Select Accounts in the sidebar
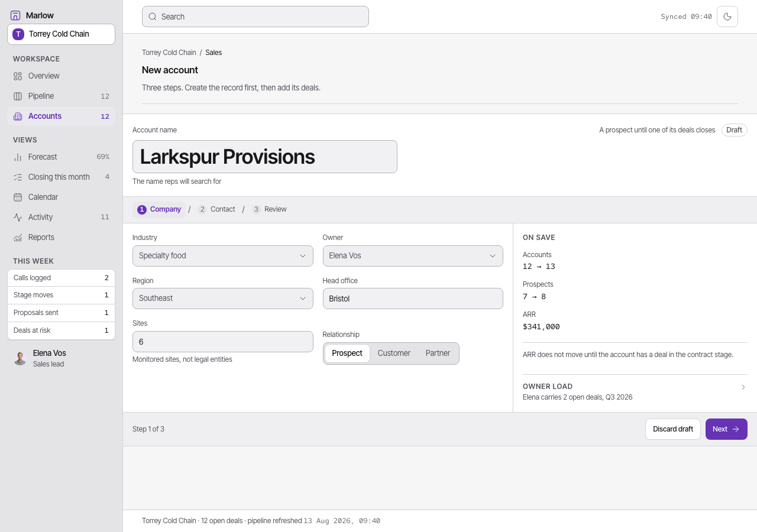Screen dimensions: 757x532 61,116
